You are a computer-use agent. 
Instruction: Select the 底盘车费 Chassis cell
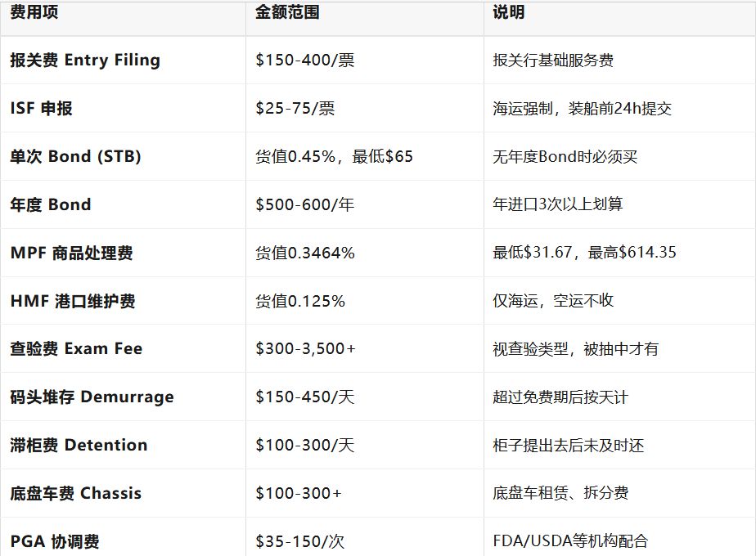(x=75, y=494)
